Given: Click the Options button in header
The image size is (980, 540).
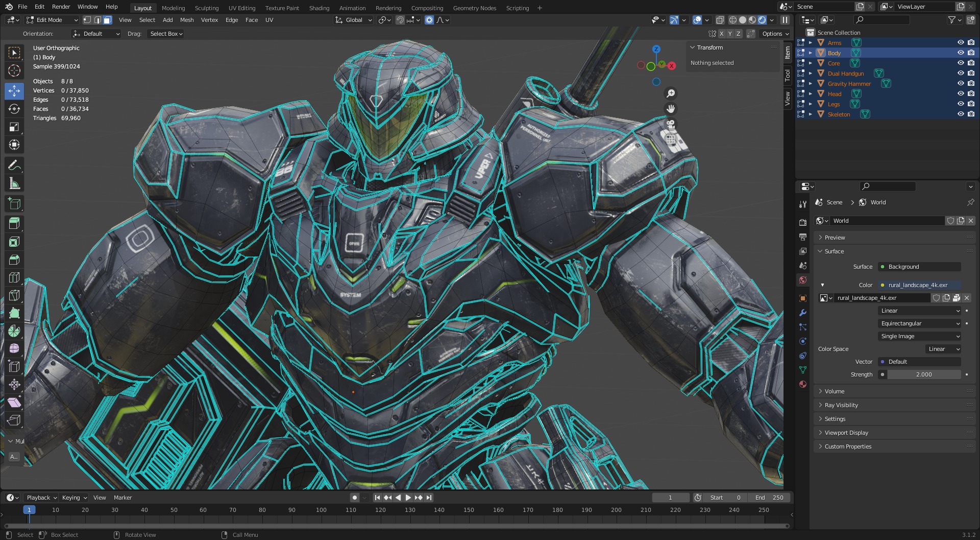Looking at the screenshot, I should (775, 34).
